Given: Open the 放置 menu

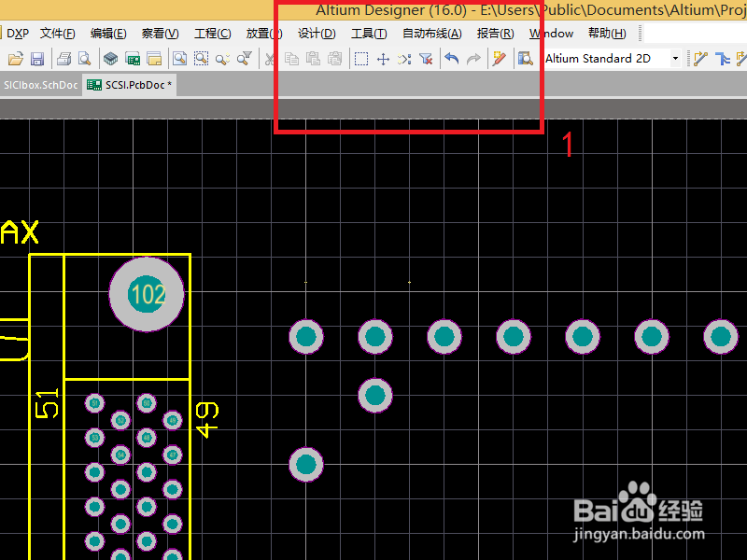Looking at the screenshot, I should [x=264, y=34].
